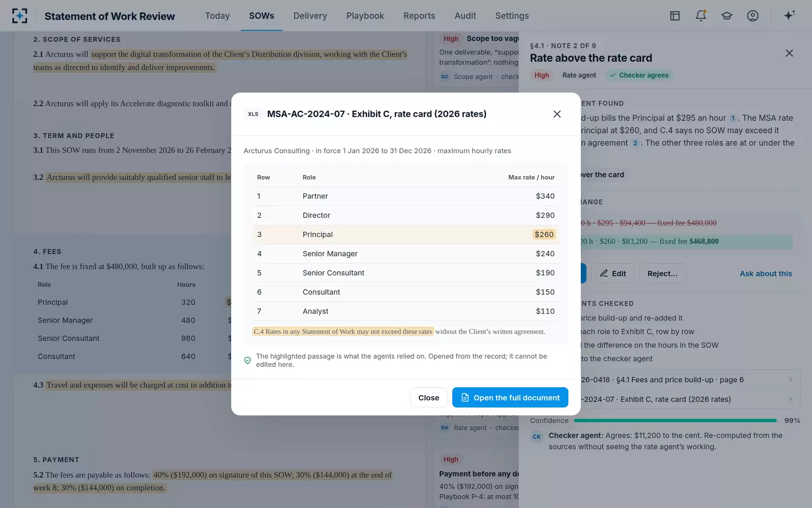Open the Settings tab
The height and width of the screenshot is (508, 812).
click(x=512, y=16)
